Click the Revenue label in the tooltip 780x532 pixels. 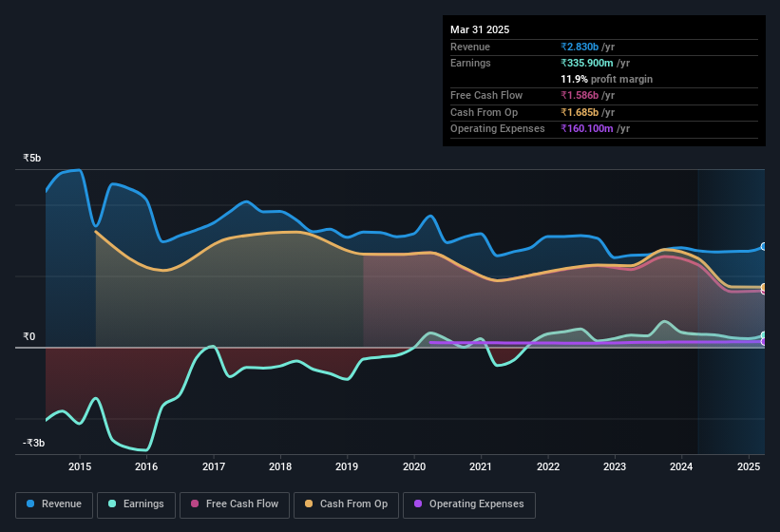click(470, 47)
